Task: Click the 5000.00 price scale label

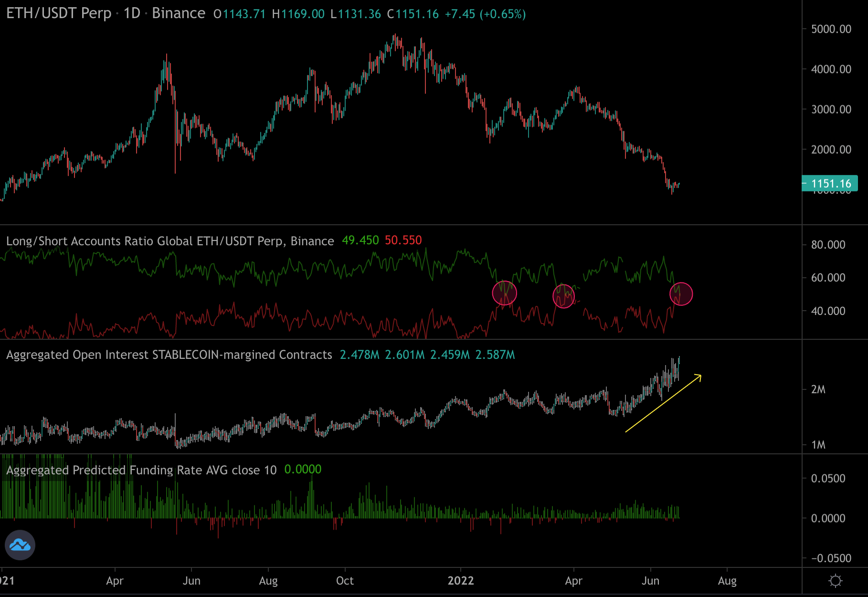Action: (831, 29)
